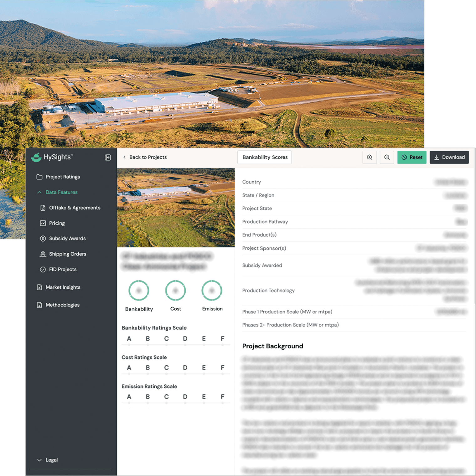Open Project Ratings in sidebar
The height and width of the screenshot is (476, 476).
click(63, 177)
